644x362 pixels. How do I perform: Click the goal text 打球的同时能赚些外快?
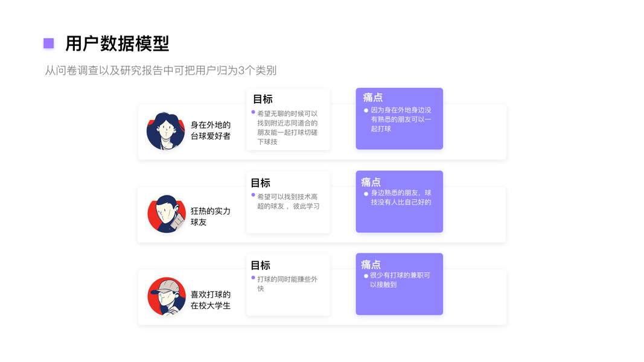click(287, 284)
